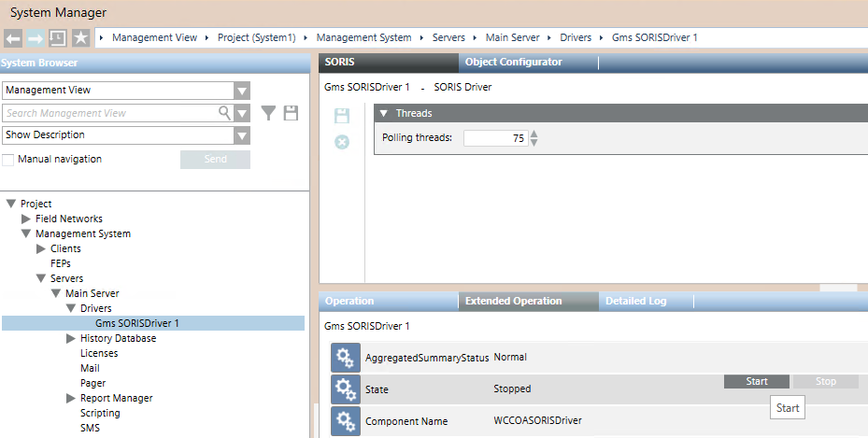The image size is (868, 438).
Task: Enable the Manual navigation checkbox
Action: [8, 160]
